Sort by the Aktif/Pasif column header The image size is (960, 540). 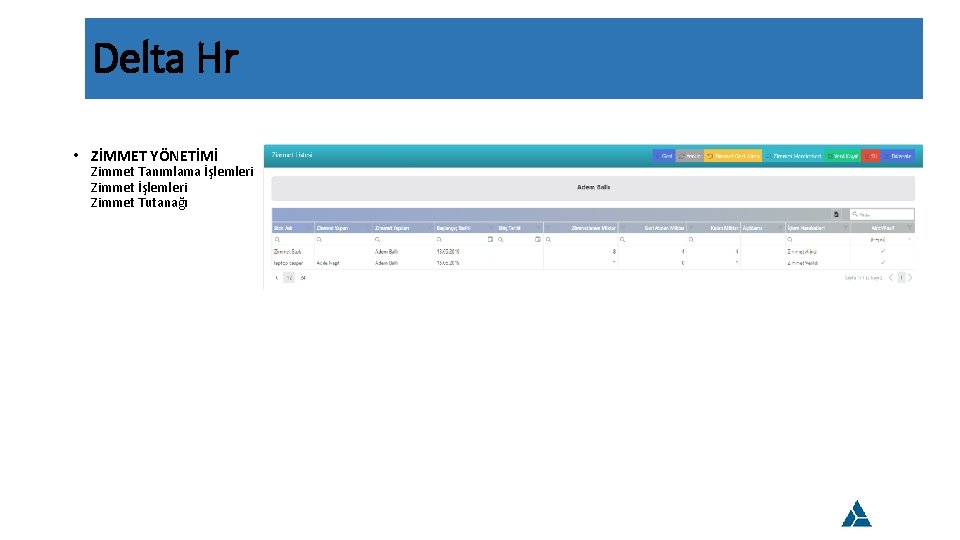pyautogui.click(x=883, y=228)
